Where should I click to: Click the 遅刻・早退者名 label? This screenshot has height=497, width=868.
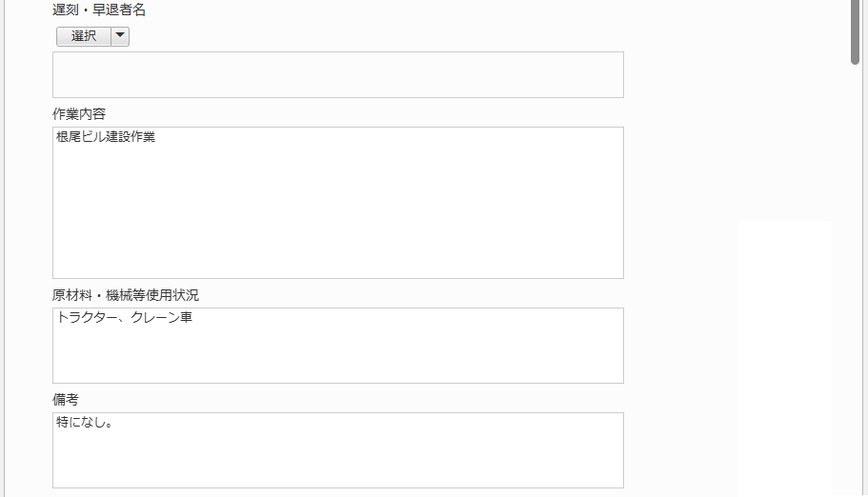coord(99,10)
